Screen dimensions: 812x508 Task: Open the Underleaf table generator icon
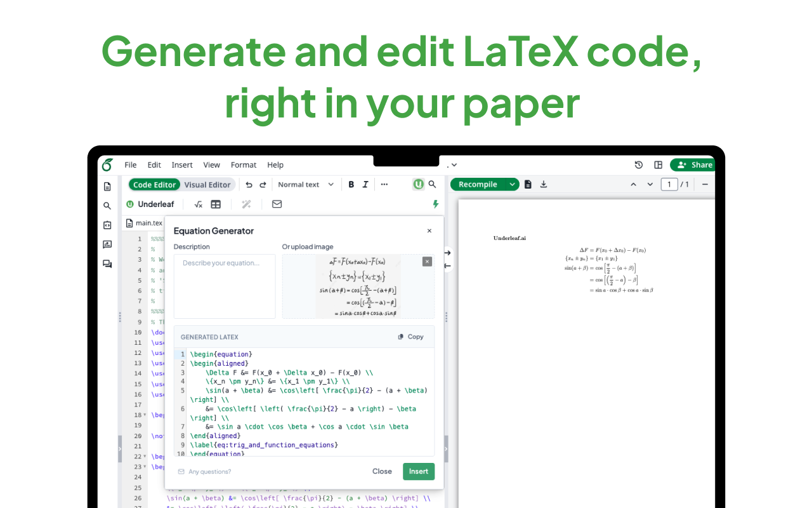click(216, 204)
